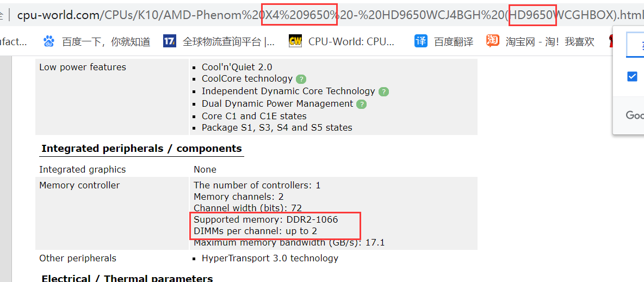Open the truncated 'fact...' bookmark
The height and width of the screenshot is (282, 644).
pyautogui.click(x=14, y=41)
